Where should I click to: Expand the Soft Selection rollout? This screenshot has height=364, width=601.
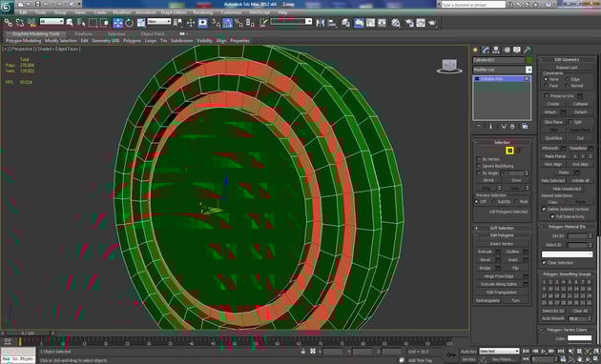pyautogui.click(x=502, y=228)
